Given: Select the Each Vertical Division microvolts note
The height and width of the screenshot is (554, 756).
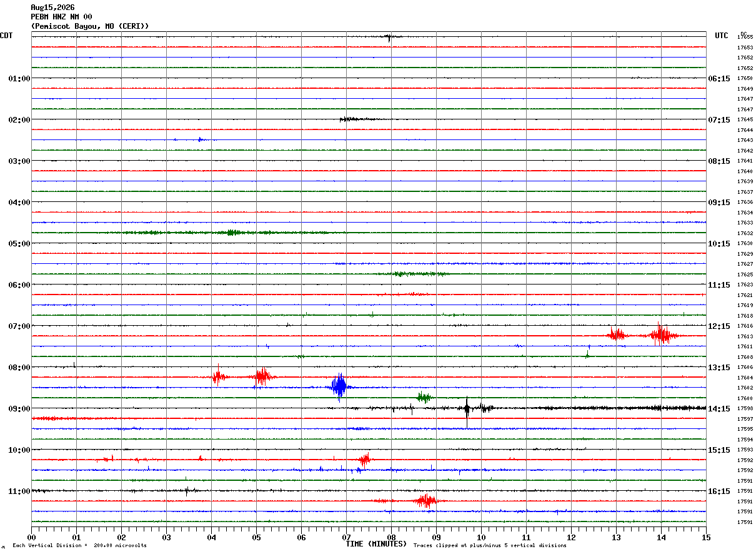Looking at the screenshot, I should [x=79, y=546].
